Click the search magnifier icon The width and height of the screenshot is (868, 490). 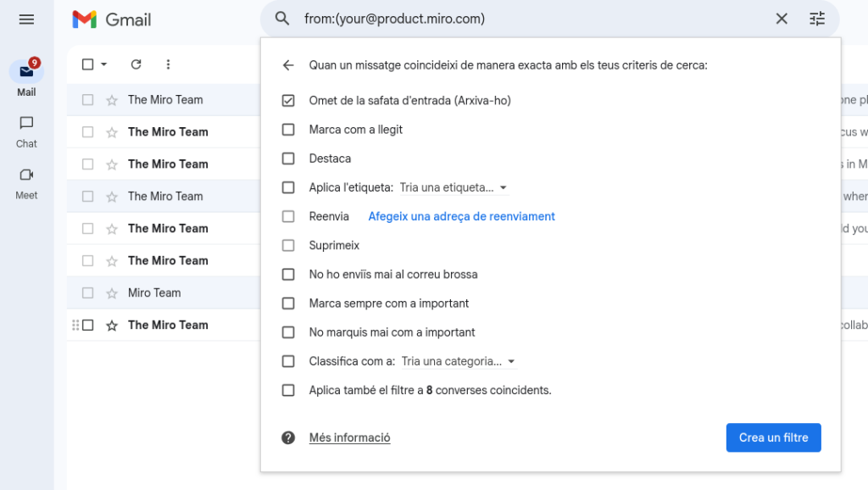[x=283, y=19]
